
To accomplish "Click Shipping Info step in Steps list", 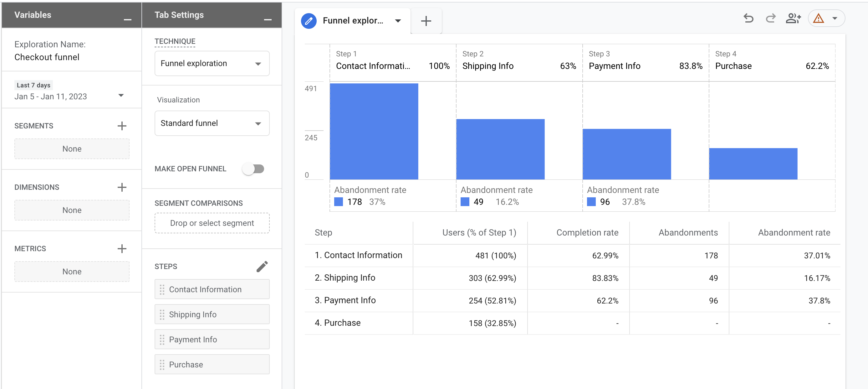I will pos(212,314).
